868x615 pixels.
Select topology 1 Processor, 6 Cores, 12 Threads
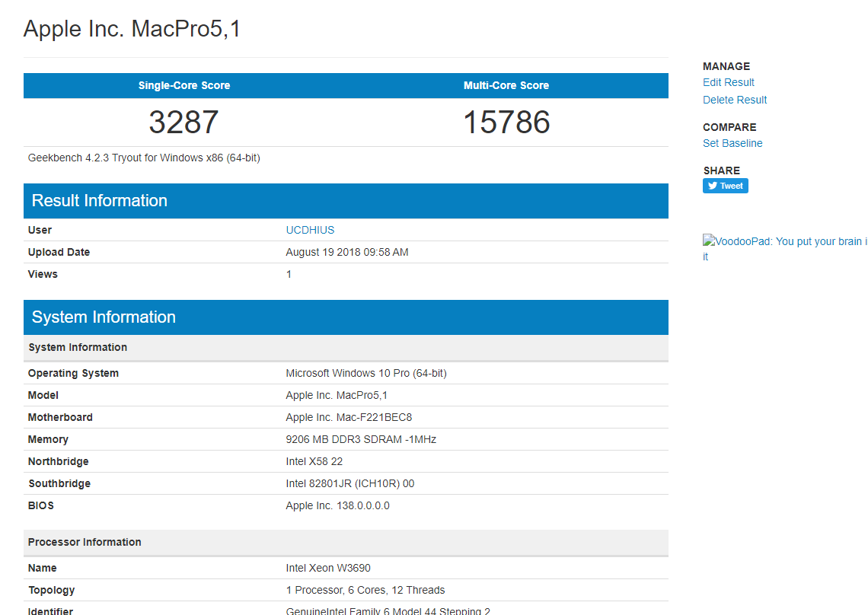[365, 591]
